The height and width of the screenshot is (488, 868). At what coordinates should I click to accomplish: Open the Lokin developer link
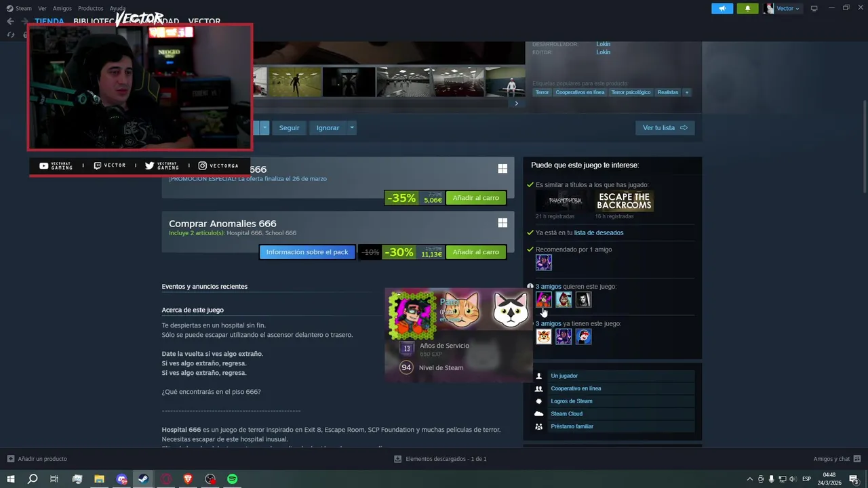click(x=603, y=44)
